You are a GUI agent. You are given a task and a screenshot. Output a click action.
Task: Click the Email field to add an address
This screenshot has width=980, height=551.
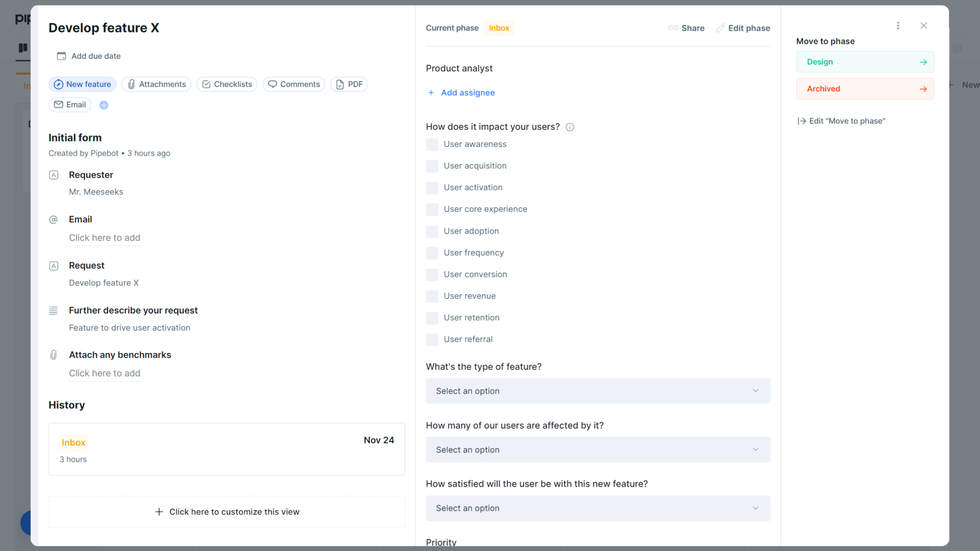pos(105,238)
